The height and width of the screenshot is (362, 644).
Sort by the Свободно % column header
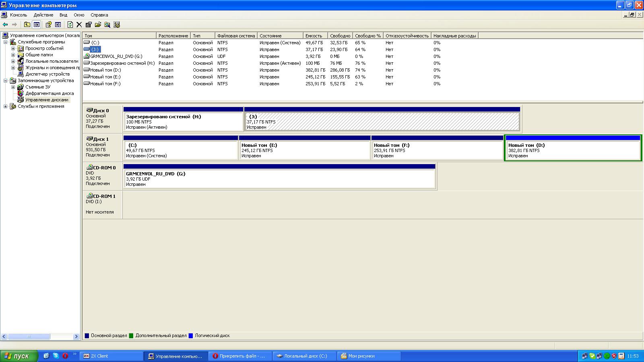coord(368,36)
